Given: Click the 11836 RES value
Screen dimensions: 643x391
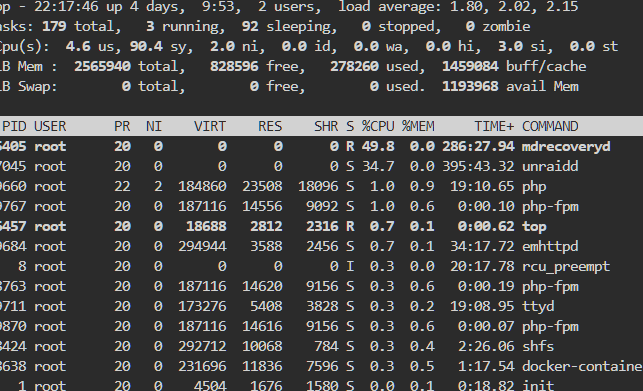Looking at the screenshot, I should (x=262, y=366).
